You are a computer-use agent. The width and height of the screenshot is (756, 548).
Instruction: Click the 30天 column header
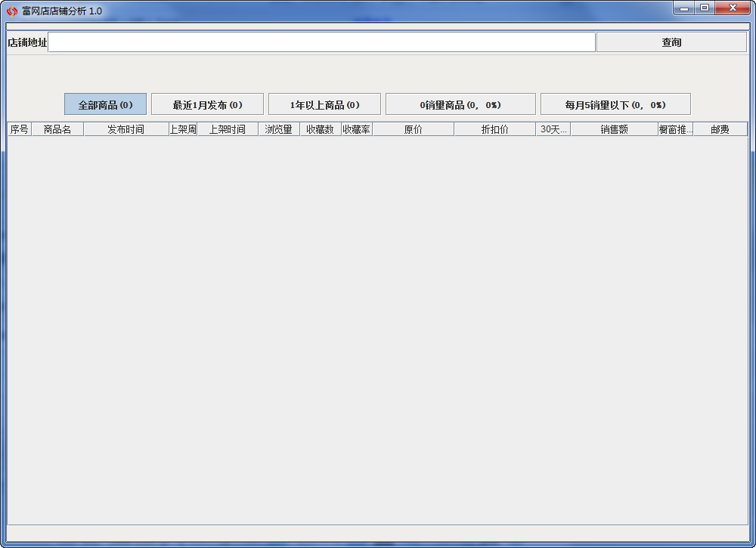[x=553, y=128]
